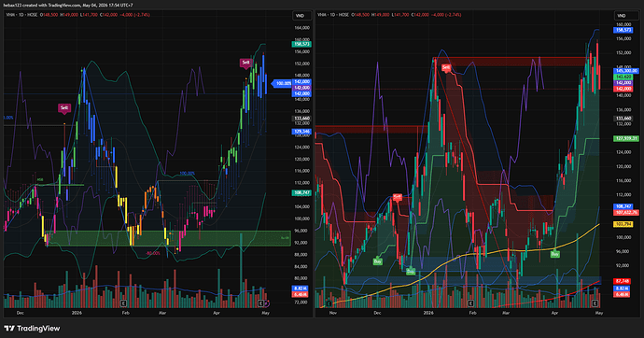Click the hebax123 created with TradingView.com header text
This screenshot has width=644, height=338.
[68, 5]
